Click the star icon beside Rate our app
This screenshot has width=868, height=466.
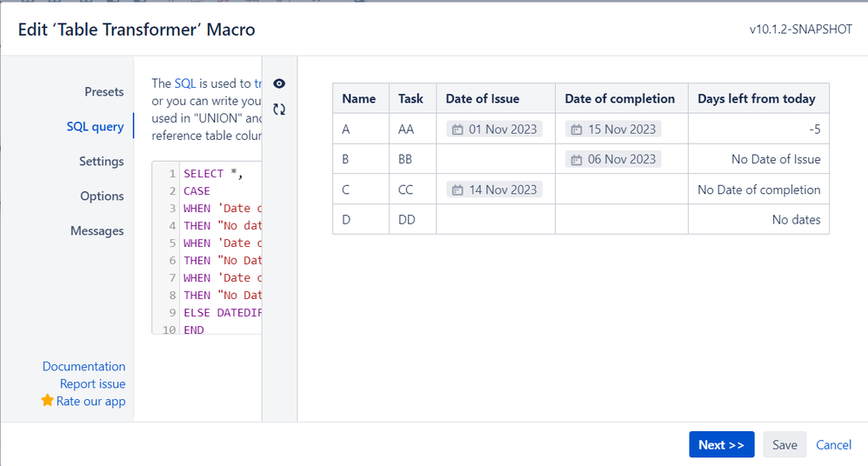48,400
